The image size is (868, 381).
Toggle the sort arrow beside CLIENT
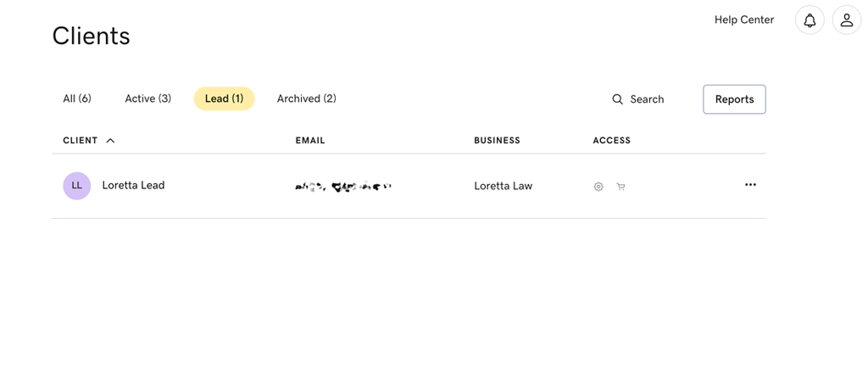110,141
